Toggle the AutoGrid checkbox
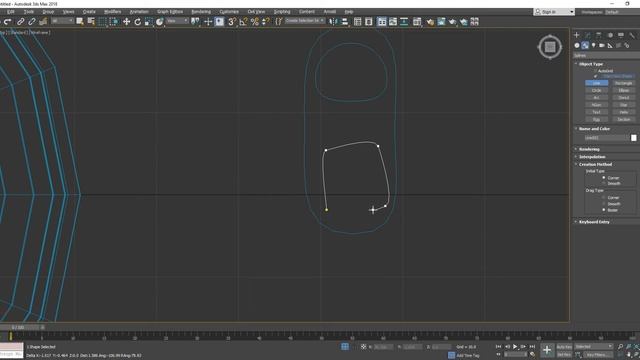The width and height of the screenshot is (640, 360). tap(596, 71)
